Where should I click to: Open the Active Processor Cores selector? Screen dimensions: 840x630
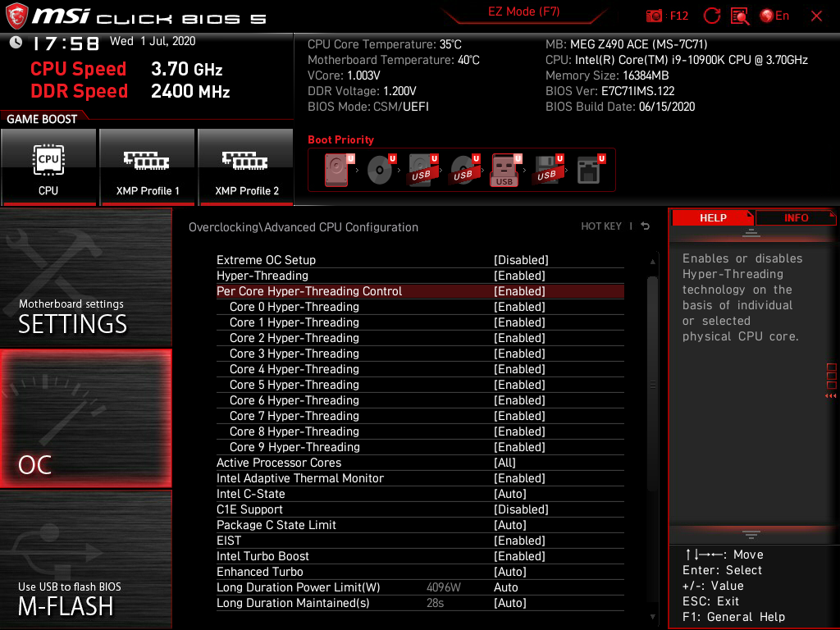(x=420, y=463)
